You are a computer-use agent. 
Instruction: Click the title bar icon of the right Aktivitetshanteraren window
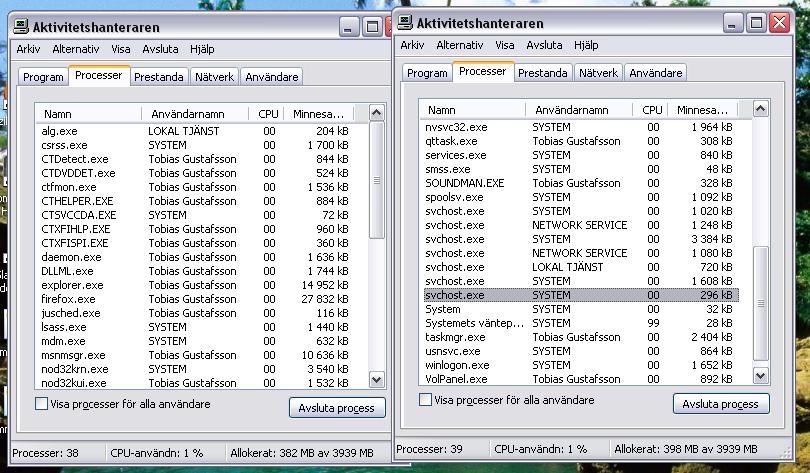[x=407, y=22]
